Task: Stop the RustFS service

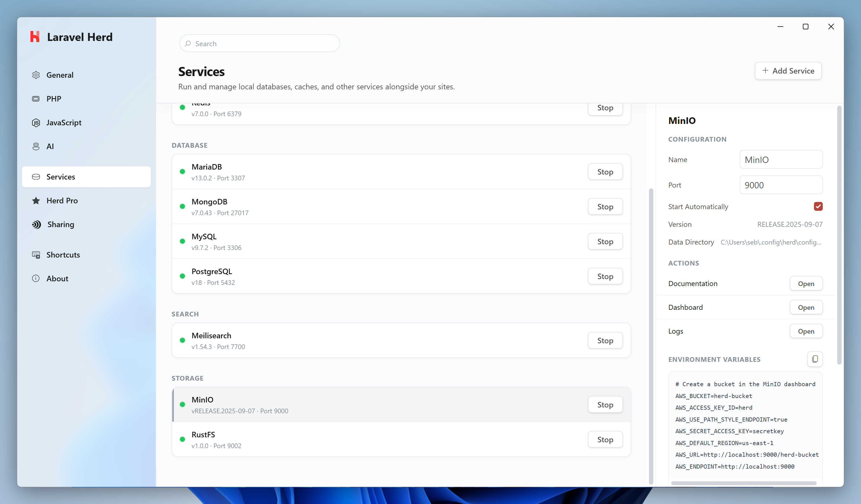Action: 605,439
